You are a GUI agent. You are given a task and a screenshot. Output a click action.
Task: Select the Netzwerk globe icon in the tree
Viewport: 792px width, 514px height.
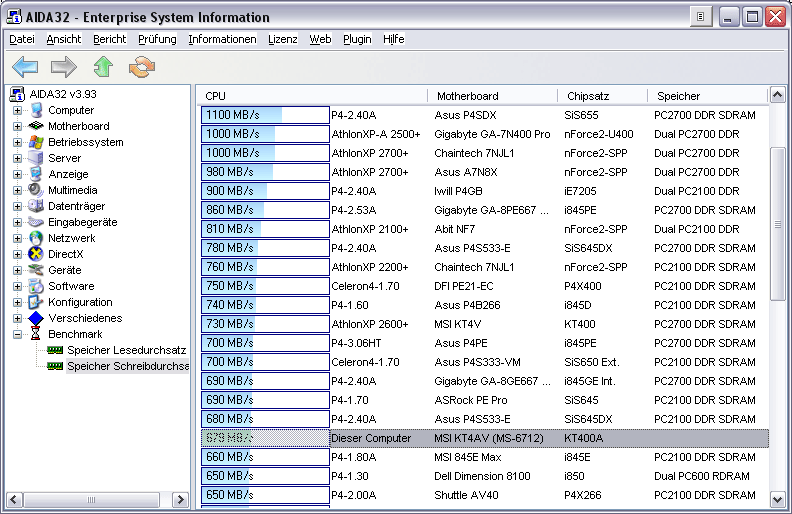click(x=36, y=238)
